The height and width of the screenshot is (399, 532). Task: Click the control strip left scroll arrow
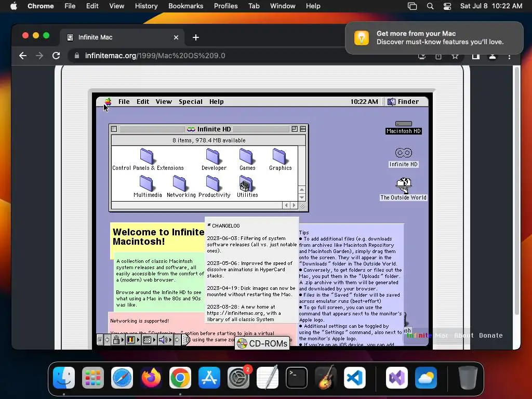(x=107, y=340)
